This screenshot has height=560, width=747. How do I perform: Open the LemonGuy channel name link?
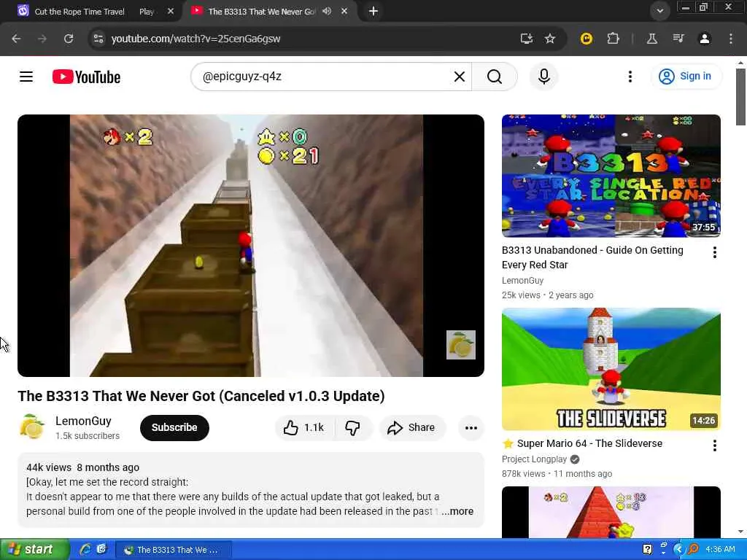(x=83, y=421)
